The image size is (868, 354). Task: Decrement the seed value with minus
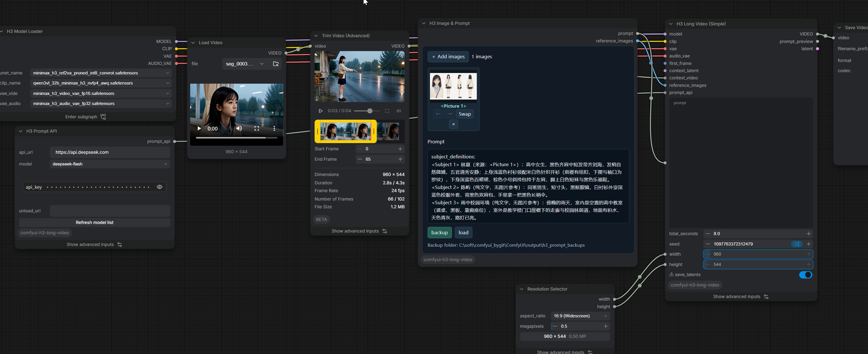[708, 244]
